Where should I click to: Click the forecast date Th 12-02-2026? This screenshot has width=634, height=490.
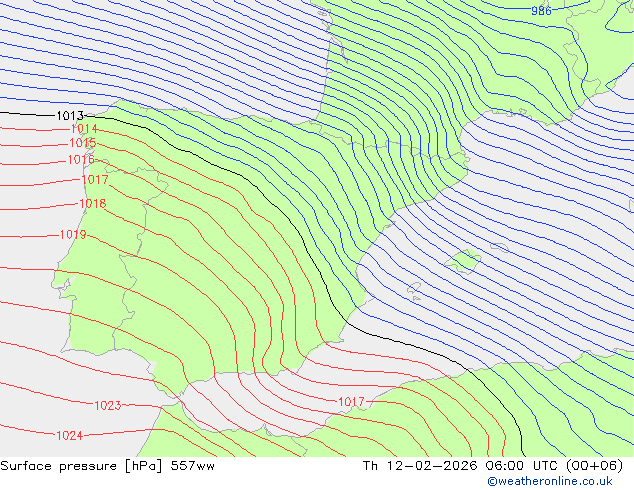click(x=420, y=466)
